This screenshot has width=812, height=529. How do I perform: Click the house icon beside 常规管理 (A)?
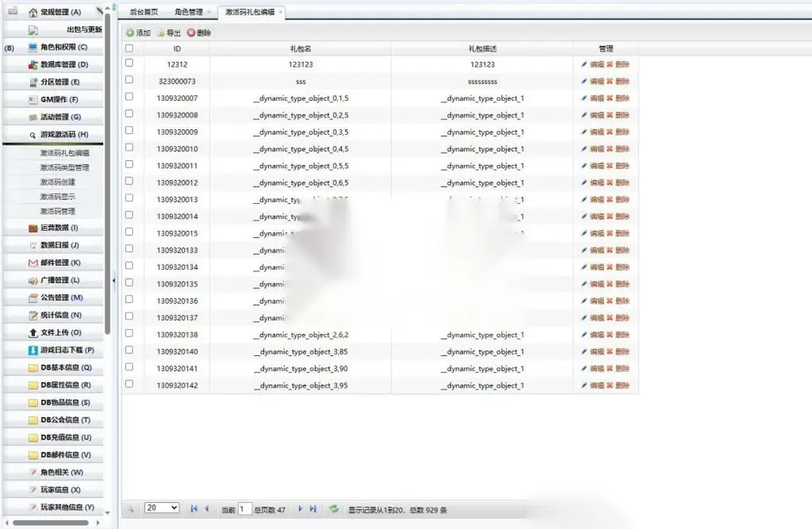tap(33, 12)
